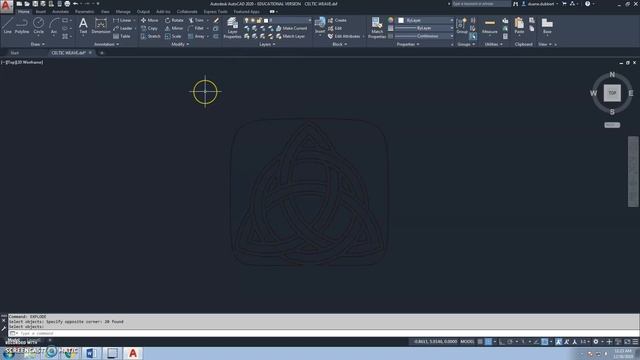The image size is (640, 360).
Task: Open the Manage ribbon tab
Action: (x=123, y=12)
